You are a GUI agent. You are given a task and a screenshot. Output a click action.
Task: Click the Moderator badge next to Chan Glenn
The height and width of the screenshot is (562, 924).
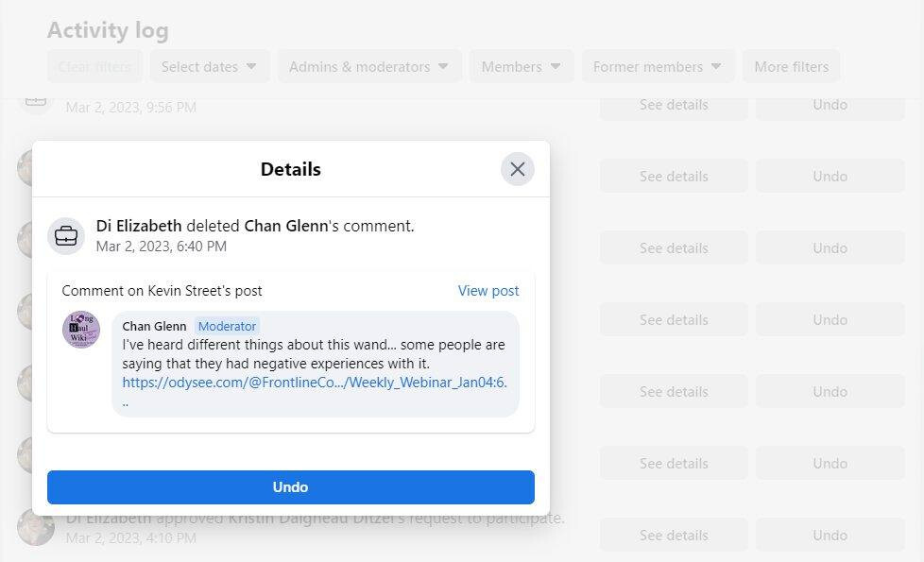click(x=227, y=326)
